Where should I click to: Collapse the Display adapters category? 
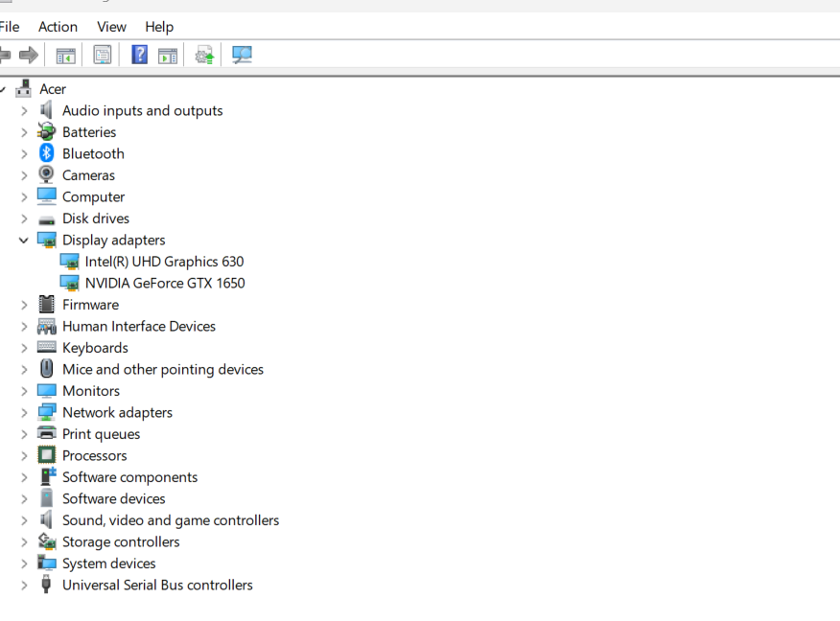coord(24,241)
